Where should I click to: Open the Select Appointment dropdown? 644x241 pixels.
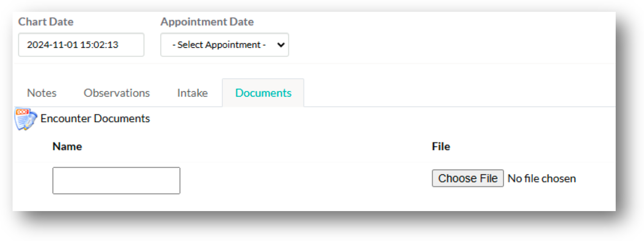(x=224, y=45)
